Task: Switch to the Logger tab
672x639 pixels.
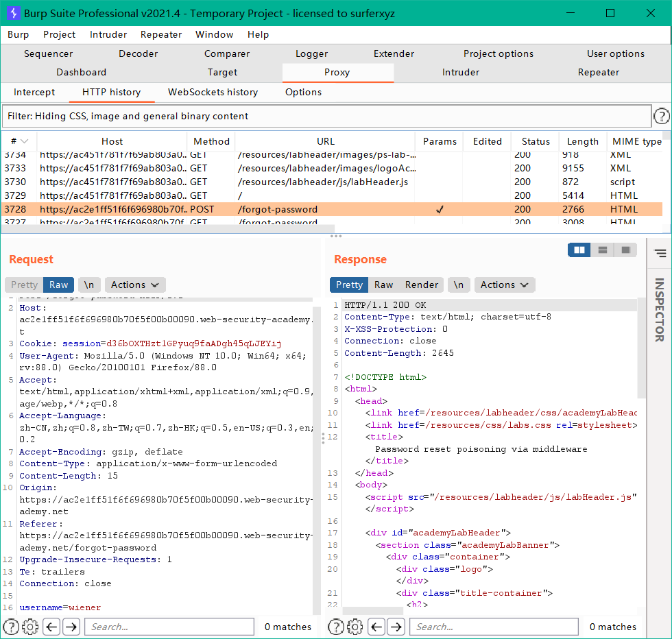Action: pyautogui.click(x=311, y=53)
